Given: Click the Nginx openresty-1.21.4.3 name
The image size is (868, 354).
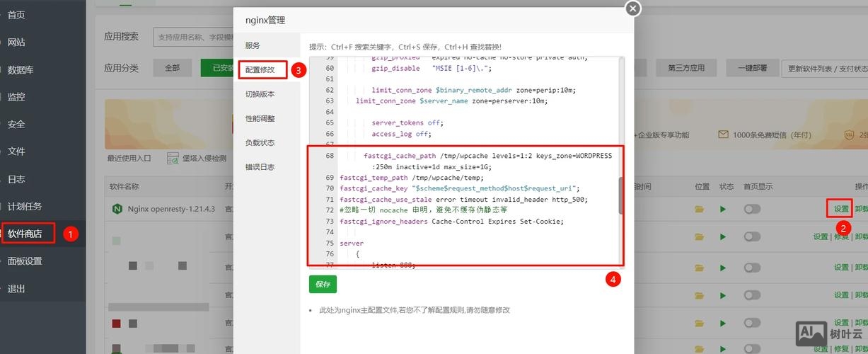Looking at the screenshot, I should pyautogui.click(x=170, y=209).
